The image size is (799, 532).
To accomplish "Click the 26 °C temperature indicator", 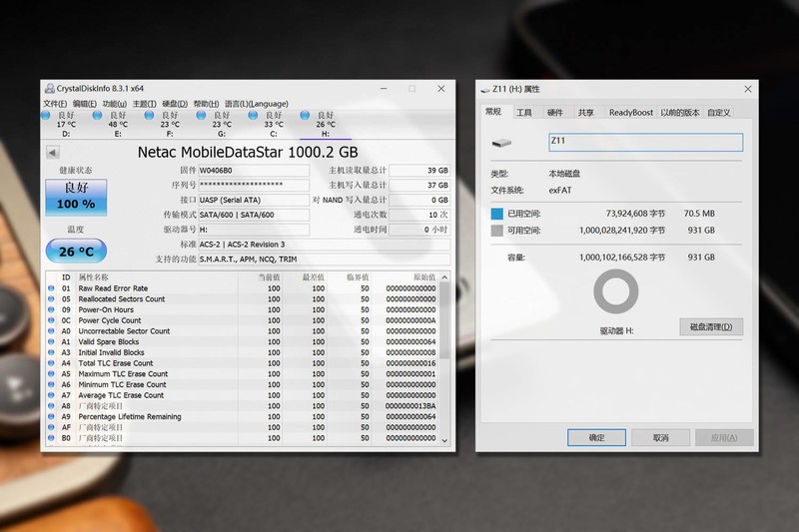I will 76,251.
